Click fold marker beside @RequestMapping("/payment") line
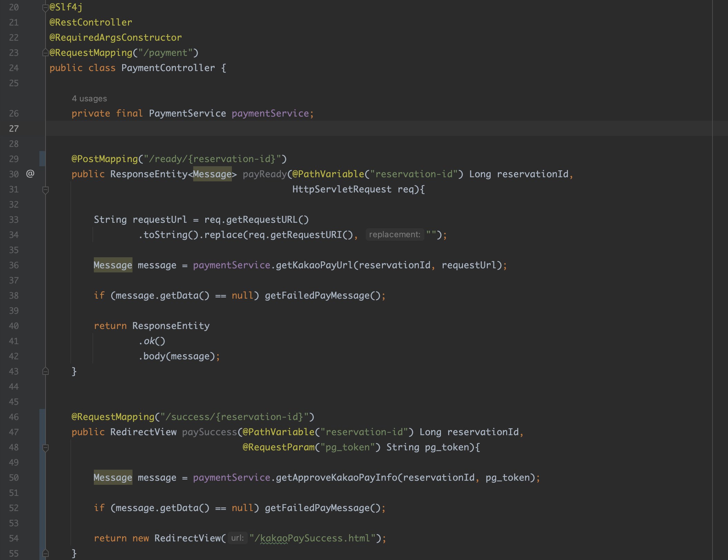The image size is (728, 560). pyautogui.click(x=45, y=53)
